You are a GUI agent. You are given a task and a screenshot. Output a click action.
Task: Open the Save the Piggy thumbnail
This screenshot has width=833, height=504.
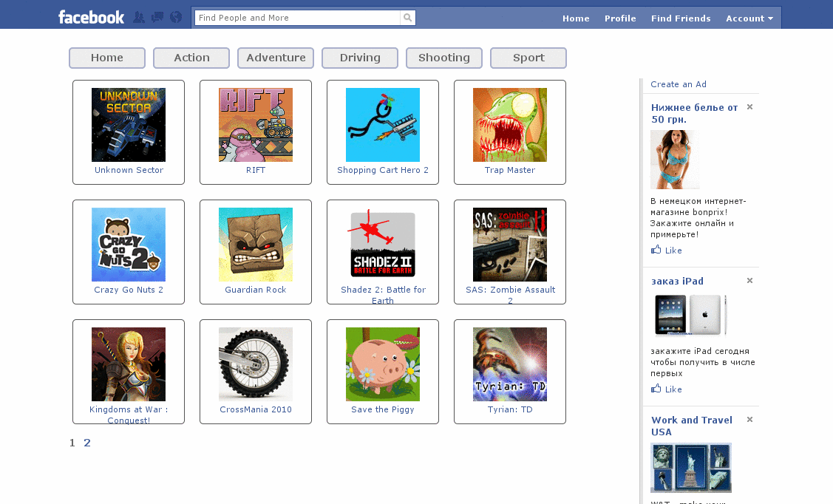click(383, 364)
